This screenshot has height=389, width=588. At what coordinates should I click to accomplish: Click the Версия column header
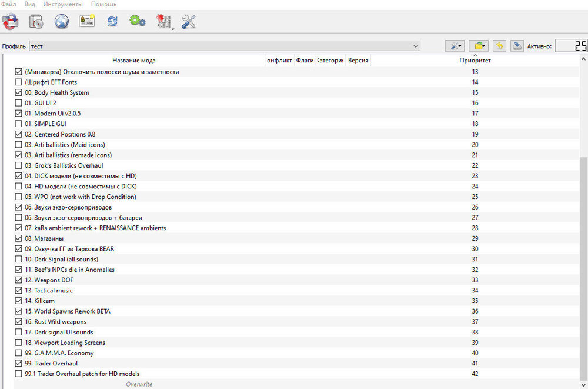(x=358, y=61)
